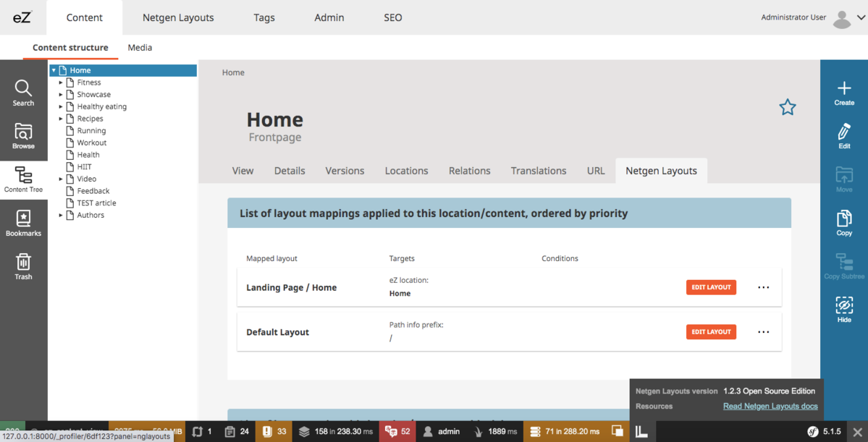Click the Edit pencil icon

(844, 136)
